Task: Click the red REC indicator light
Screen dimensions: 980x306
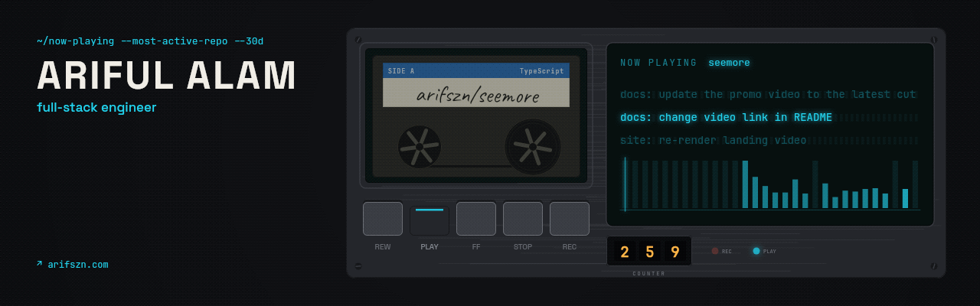Action: coord(715,251)
